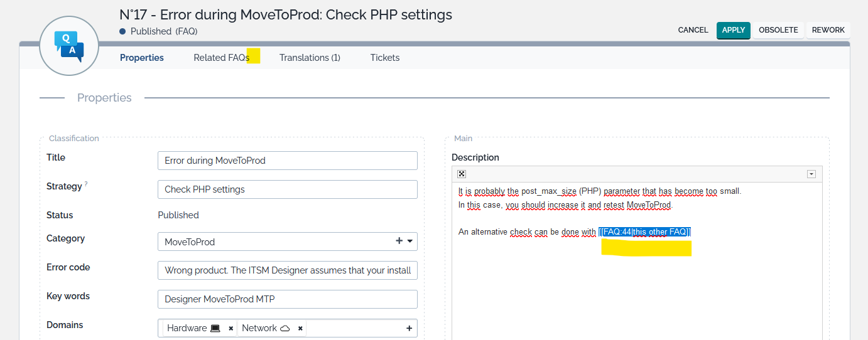The width and height of the screenshot is (868, 340).
Task: Click the plus icon to add a domain
Action: [x=410, y=328]
